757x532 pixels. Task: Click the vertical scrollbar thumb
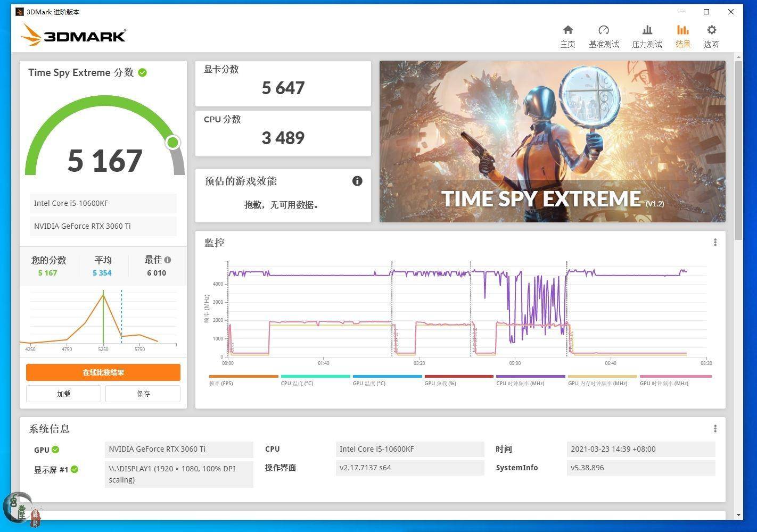tap(738, 151)
